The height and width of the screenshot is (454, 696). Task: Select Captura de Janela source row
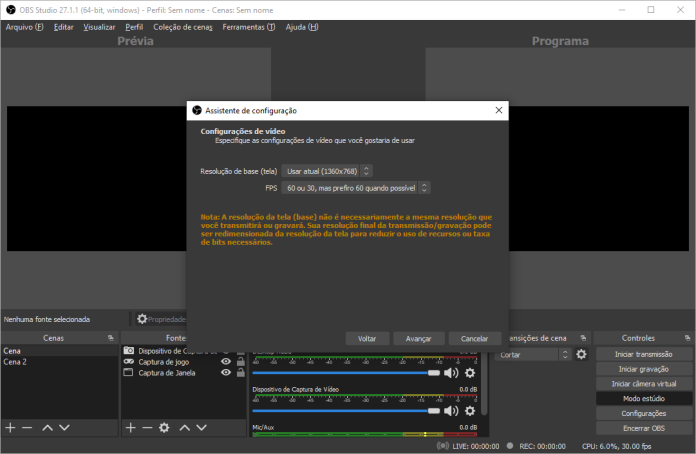(184, 373)
